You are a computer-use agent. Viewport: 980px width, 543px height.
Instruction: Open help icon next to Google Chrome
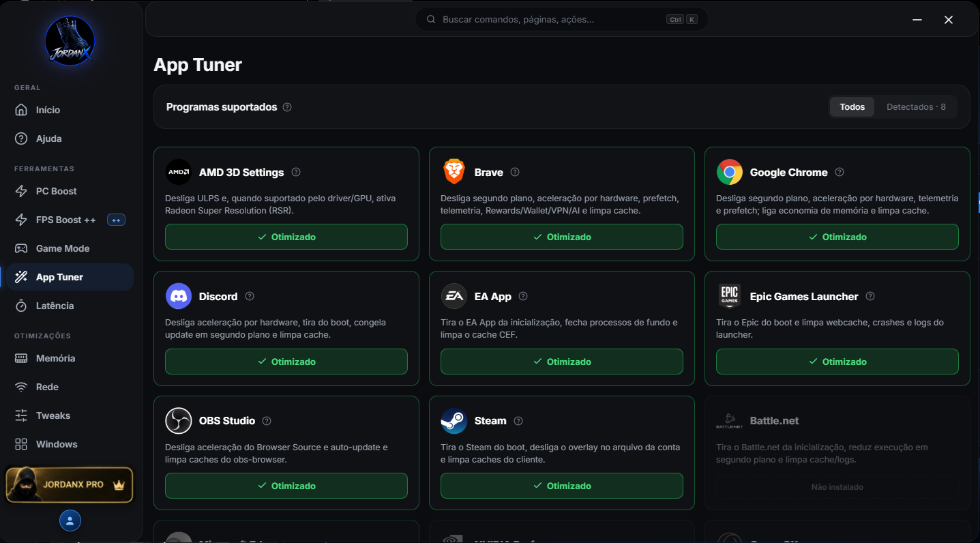coord(840,172)
